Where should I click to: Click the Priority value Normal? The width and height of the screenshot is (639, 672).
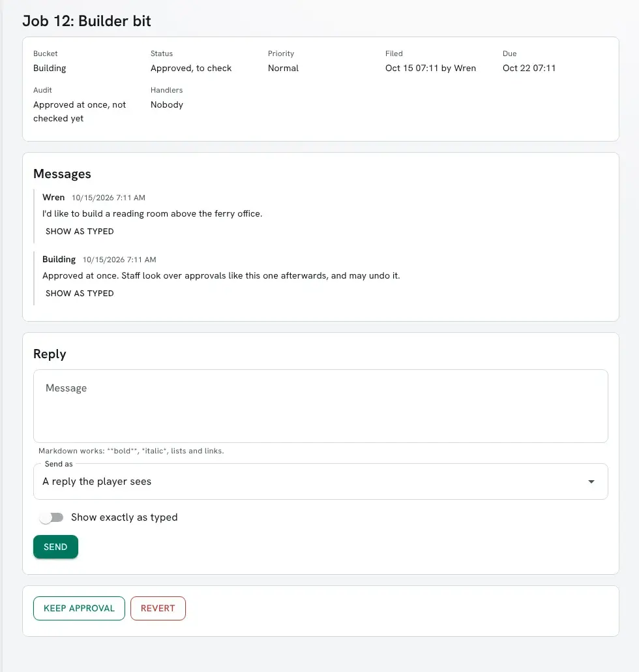[283, 68]
